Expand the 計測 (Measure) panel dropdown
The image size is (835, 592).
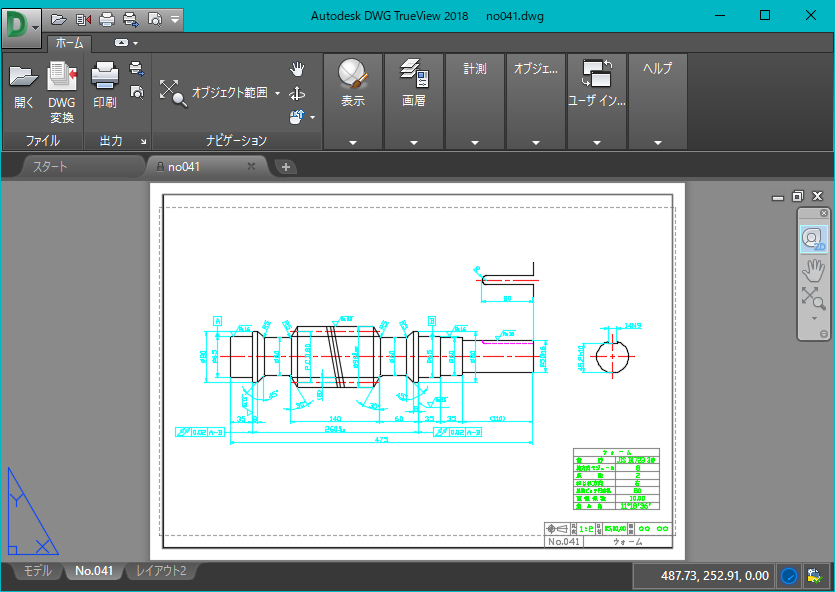coord(475,143)
